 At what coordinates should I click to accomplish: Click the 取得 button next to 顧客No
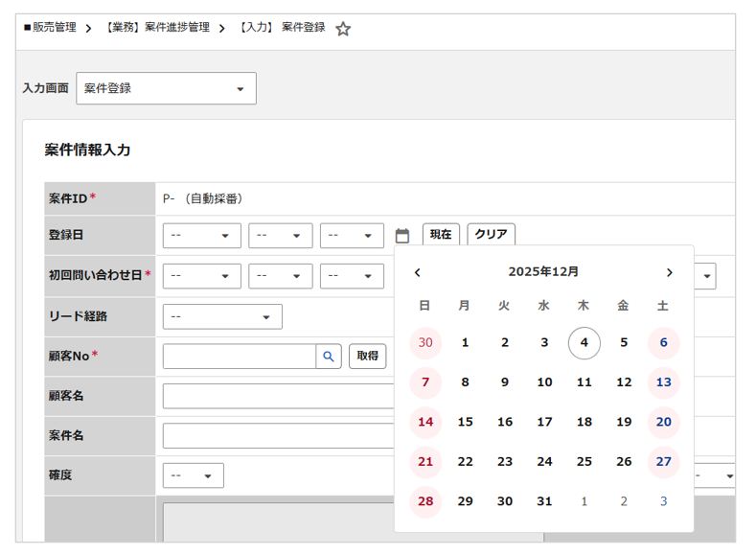[367, 356]
